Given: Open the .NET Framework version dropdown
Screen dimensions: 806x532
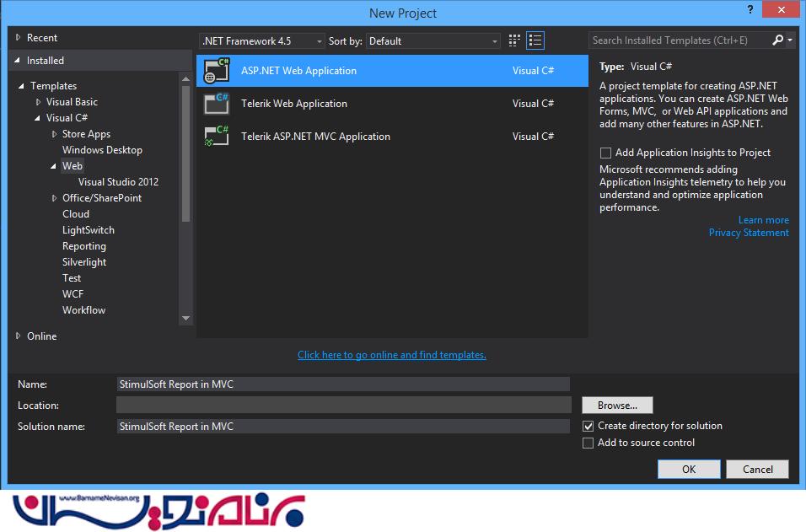Looking at the screenshot, I should (262, 41).
